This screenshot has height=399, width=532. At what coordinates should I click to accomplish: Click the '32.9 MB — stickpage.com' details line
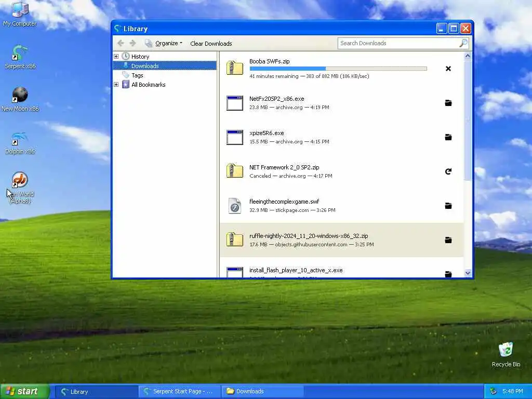pos(292,210)
